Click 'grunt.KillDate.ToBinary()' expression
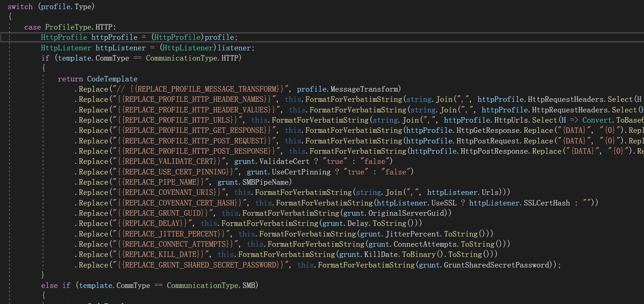Viewport: 644px width, 304px height. tap(391, 254)
